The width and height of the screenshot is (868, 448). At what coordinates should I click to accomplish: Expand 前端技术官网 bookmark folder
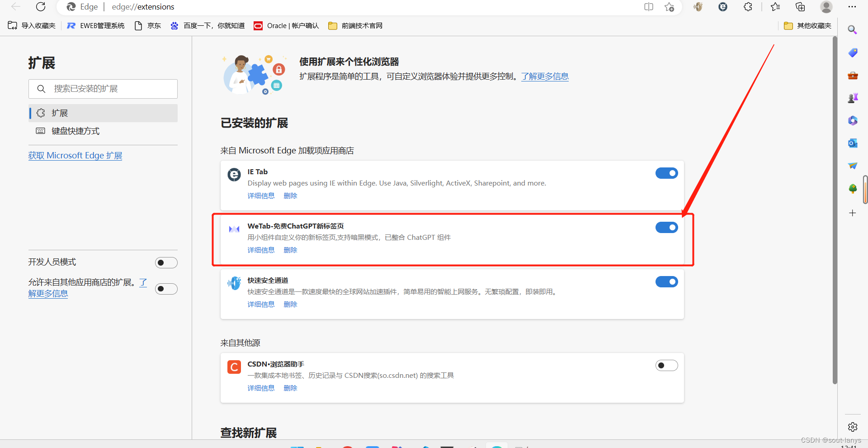355,26
